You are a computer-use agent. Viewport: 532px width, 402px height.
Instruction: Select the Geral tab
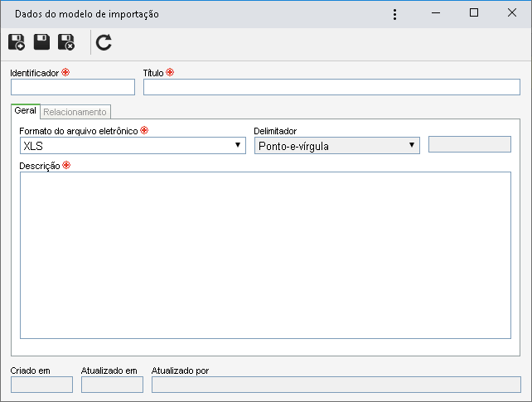26,111
